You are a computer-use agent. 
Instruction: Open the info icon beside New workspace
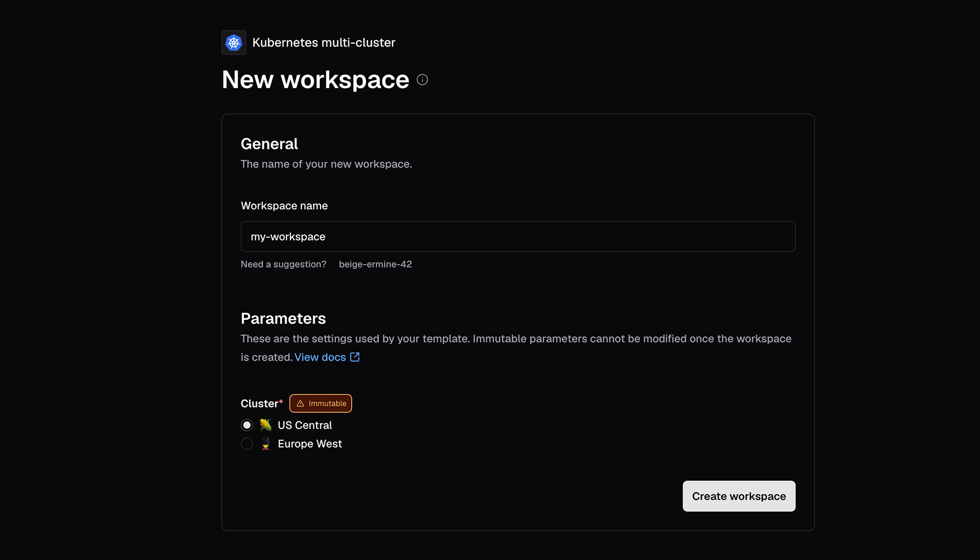click(x=422, y=80)
